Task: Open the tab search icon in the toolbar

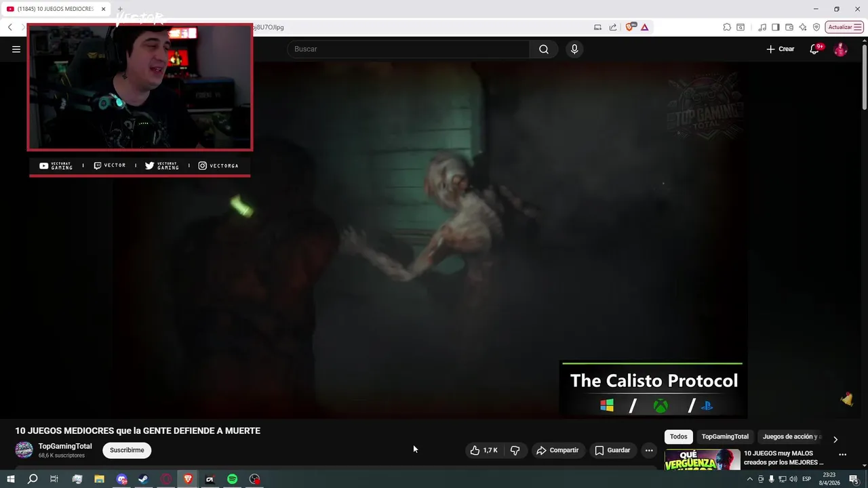Action: [x=741, y=27]
